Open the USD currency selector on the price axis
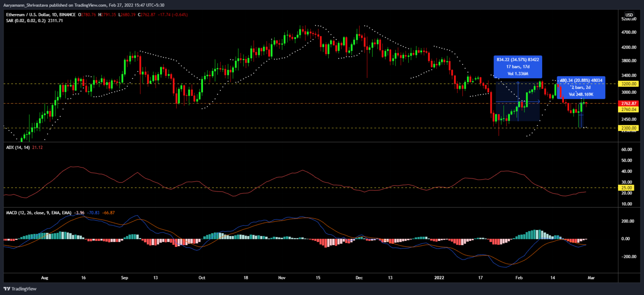644x295 pixels. (629, 15)
